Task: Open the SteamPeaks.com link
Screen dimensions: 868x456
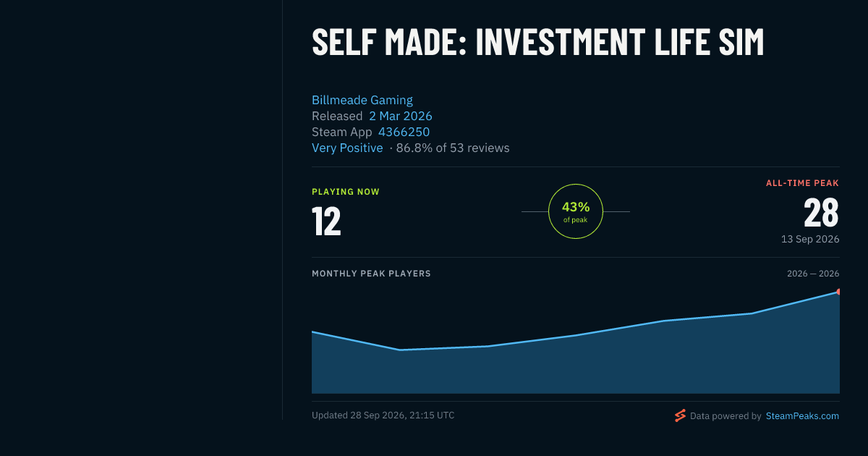Action: [802, 416]
